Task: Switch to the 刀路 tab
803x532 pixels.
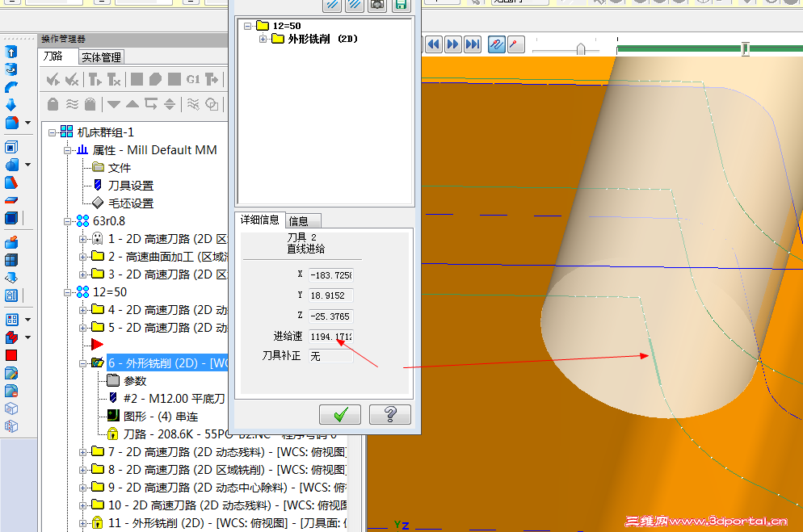Action: click(x=53, y=57)
